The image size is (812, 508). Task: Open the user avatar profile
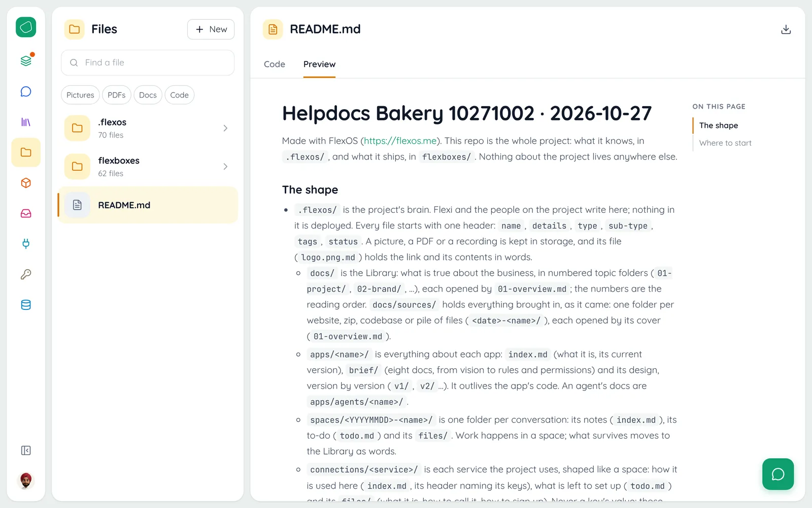coord(26,480)
